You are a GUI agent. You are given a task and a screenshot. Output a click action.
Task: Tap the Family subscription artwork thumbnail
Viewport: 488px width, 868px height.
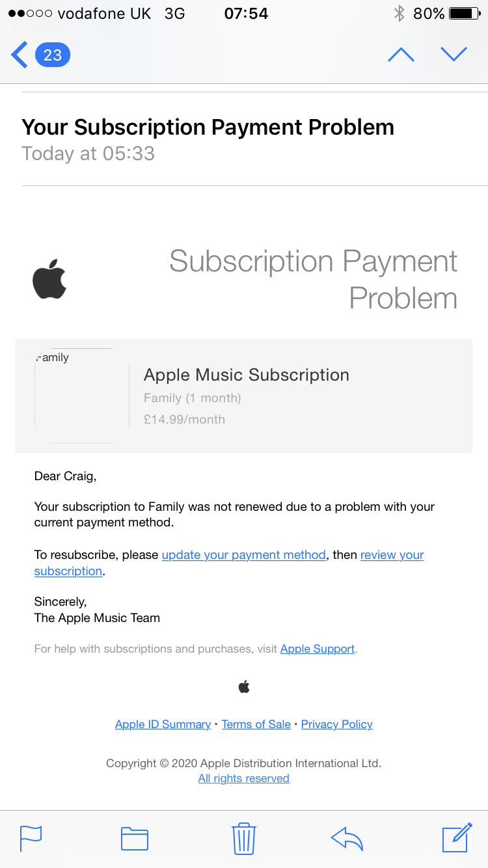point(74,396)
